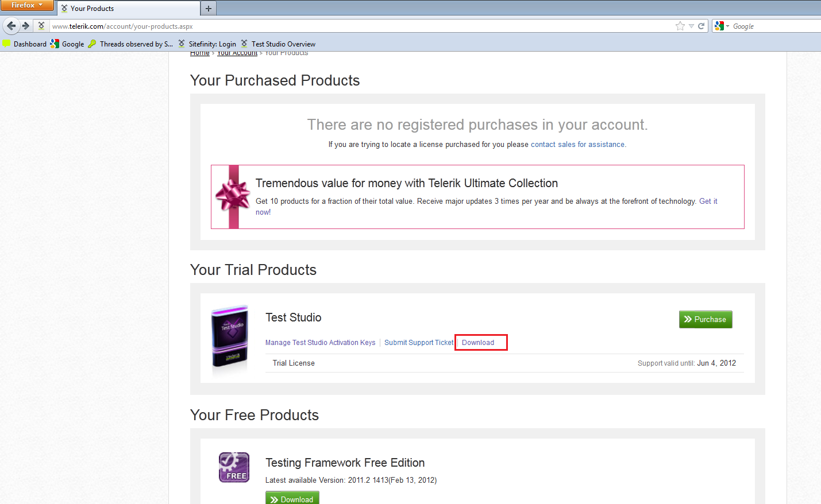
Task: Focus the Google search box
Action: [x=773, y=26]
